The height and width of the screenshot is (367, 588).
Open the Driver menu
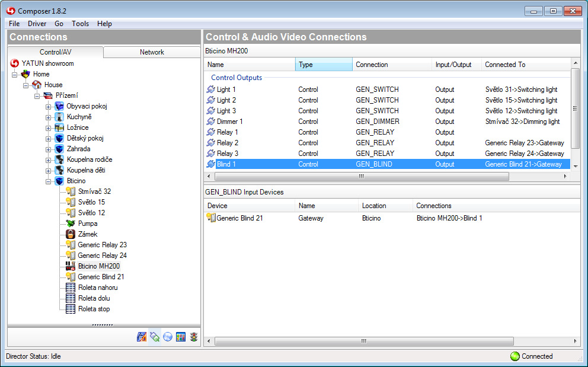(x=37, y=24)
